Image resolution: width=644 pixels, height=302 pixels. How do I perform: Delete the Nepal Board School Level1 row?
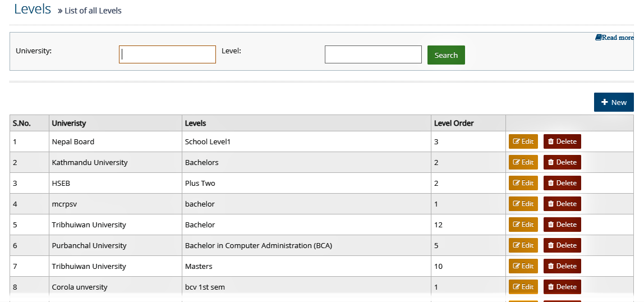point(562,141)
